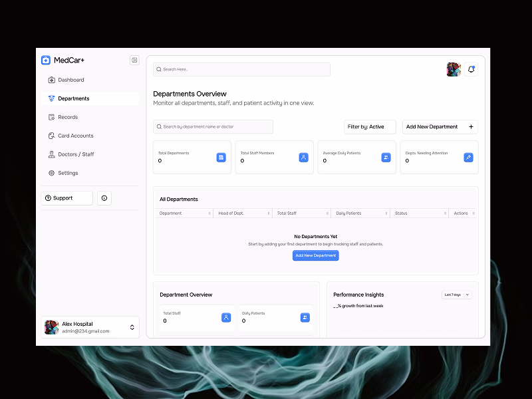The height and width of the screenshot is (399, 532).
Task: Click the Actions column header
Action: pos(463,213)
